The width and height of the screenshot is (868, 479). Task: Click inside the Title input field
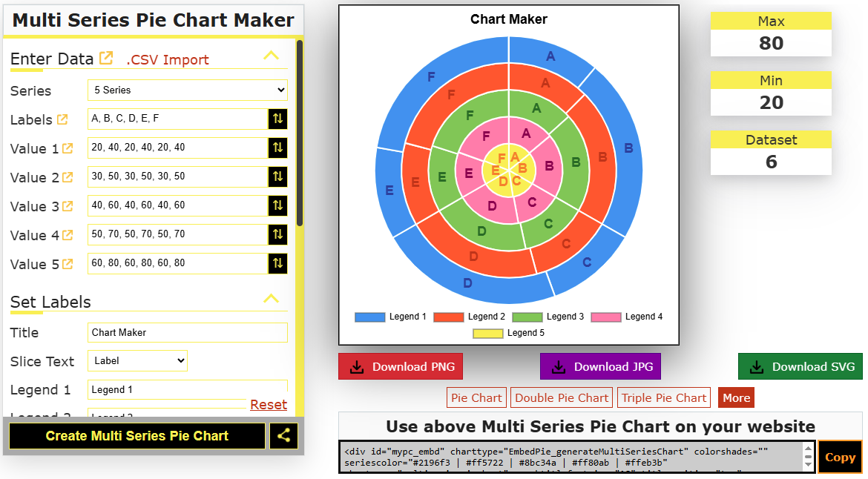coord(187,332)
